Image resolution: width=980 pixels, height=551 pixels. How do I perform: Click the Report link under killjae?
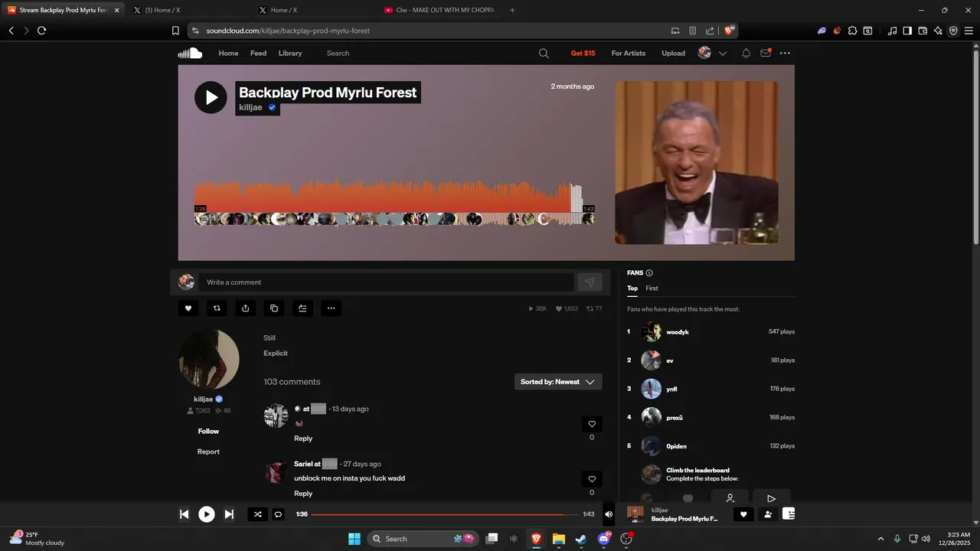coord(208,452)
